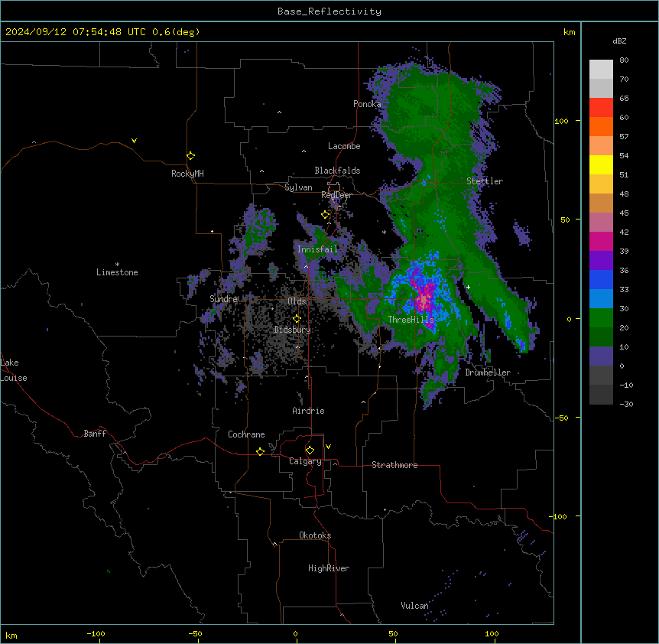This screenshot has width=659, height=644.
Task: Select the white plus marker northwest of Drumheller
Action: pyautogui.click(x=468, y=287)
